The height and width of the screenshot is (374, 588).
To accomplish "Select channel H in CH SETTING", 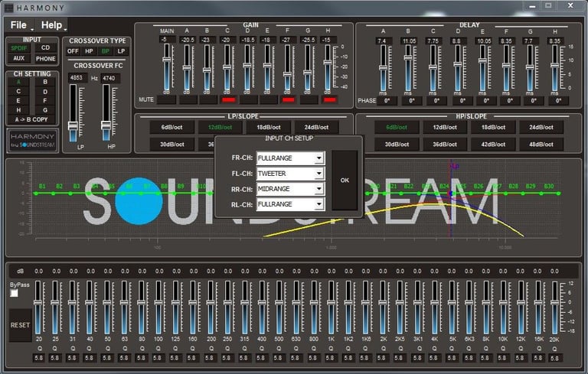I will pyautogui.click(x=18, y=110).
